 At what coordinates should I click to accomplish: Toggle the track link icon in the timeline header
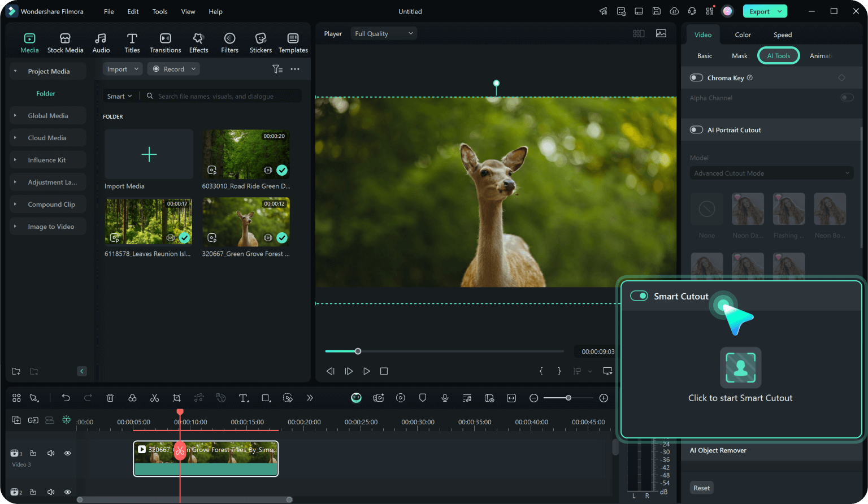point(33,420)
